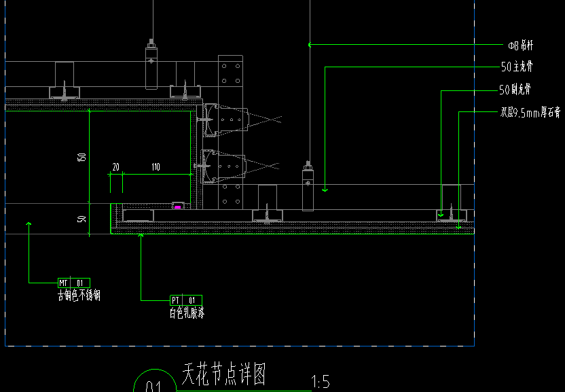This screenshot has width=565, height=392.
Task: Select the Φ8 吊杆 annotation text
Action: point(521,46)
